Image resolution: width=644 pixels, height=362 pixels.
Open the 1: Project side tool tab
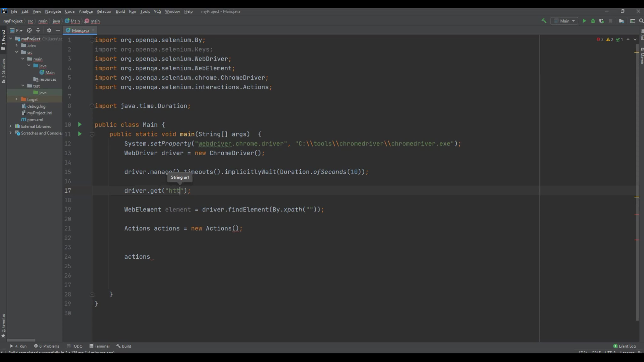click(x=3, y=40)
